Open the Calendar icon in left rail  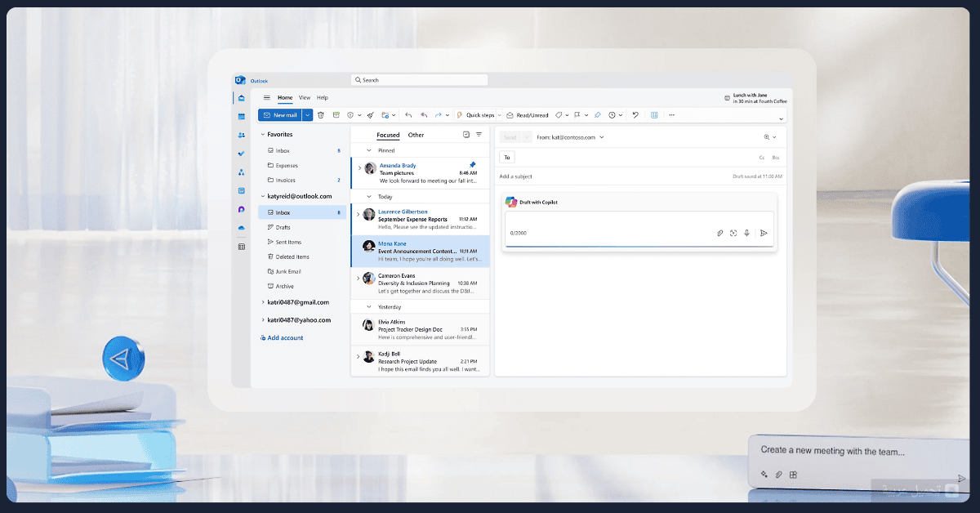click(241, 117)
